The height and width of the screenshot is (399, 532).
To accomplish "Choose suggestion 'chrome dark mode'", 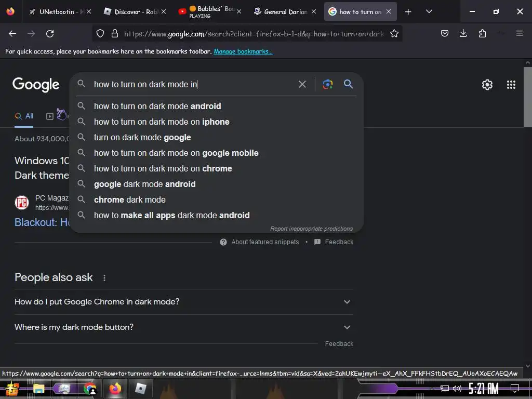I will [217, 200].
